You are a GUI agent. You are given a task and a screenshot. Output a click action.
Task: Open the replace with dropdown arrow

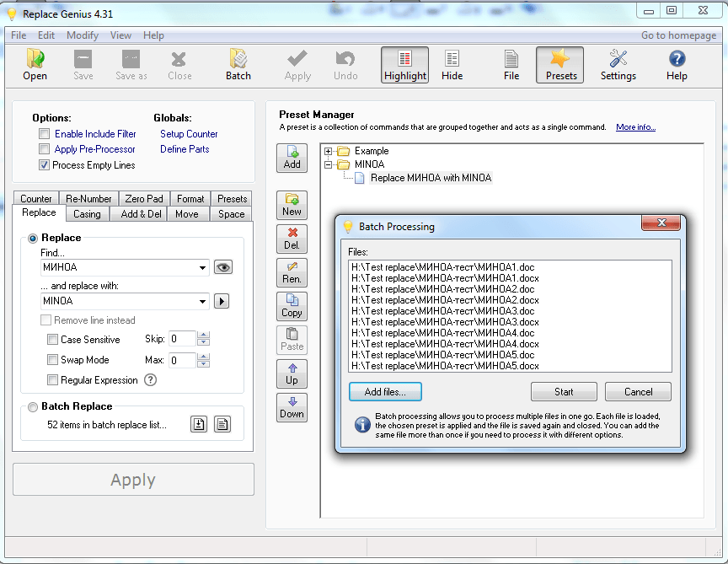point(203,302)
